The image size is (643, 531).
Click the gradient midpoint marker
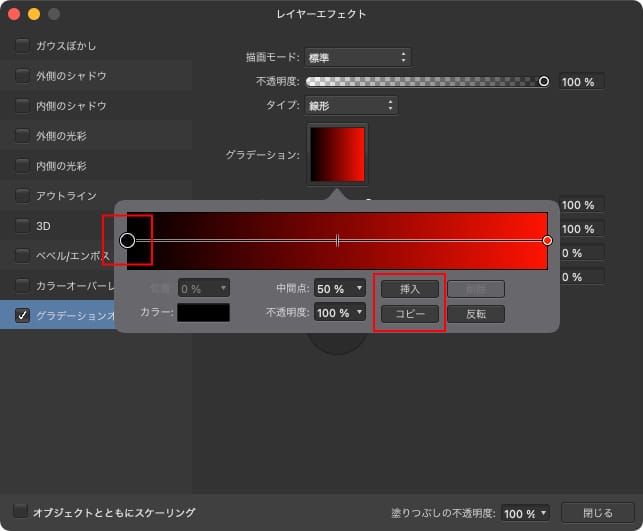coord(338,240)
